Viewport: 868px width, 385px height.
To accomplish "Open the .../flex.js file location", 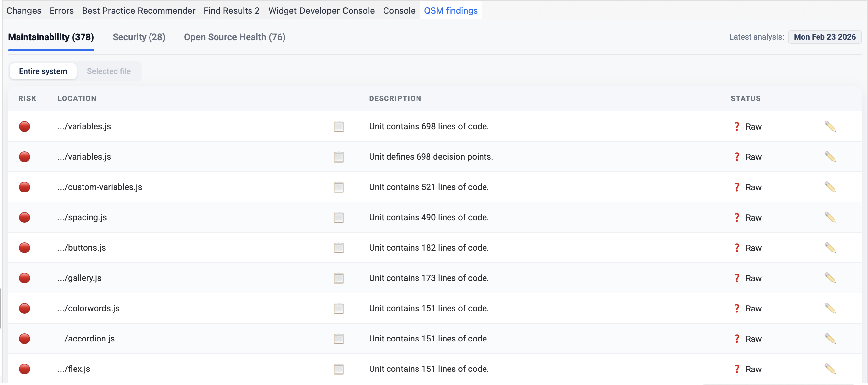I will coord(74,369).
